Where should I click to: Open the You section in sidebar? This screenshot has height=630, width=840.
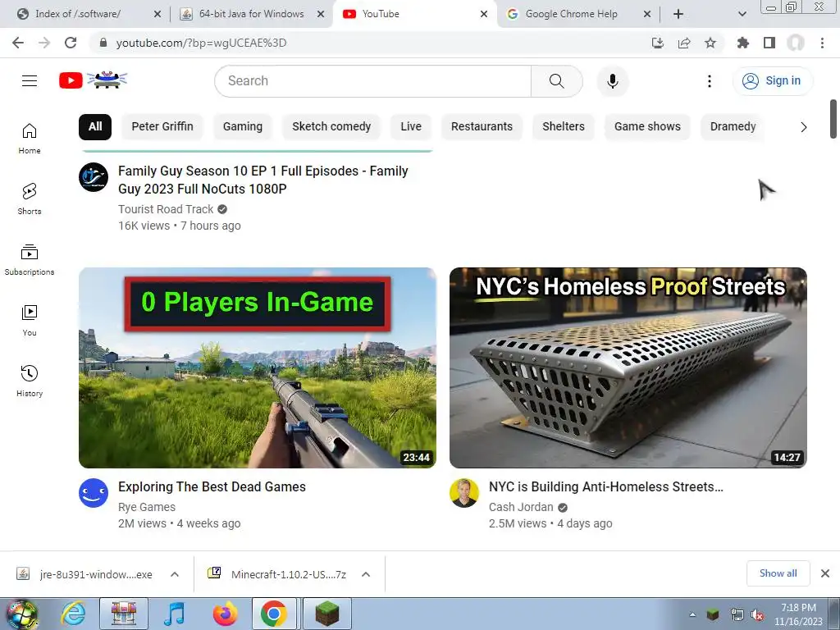pyautogui.click(x=30, y=321)
